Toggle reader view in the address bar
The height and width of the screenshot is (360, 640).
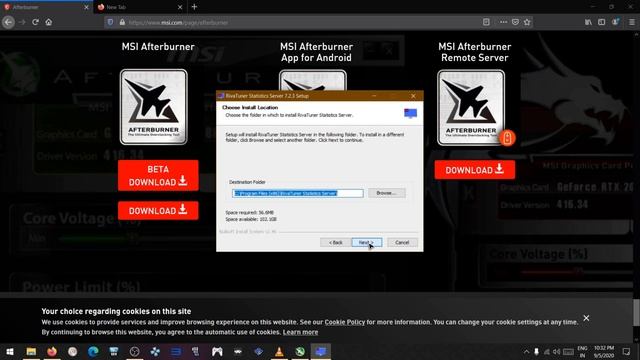point(486,22)
